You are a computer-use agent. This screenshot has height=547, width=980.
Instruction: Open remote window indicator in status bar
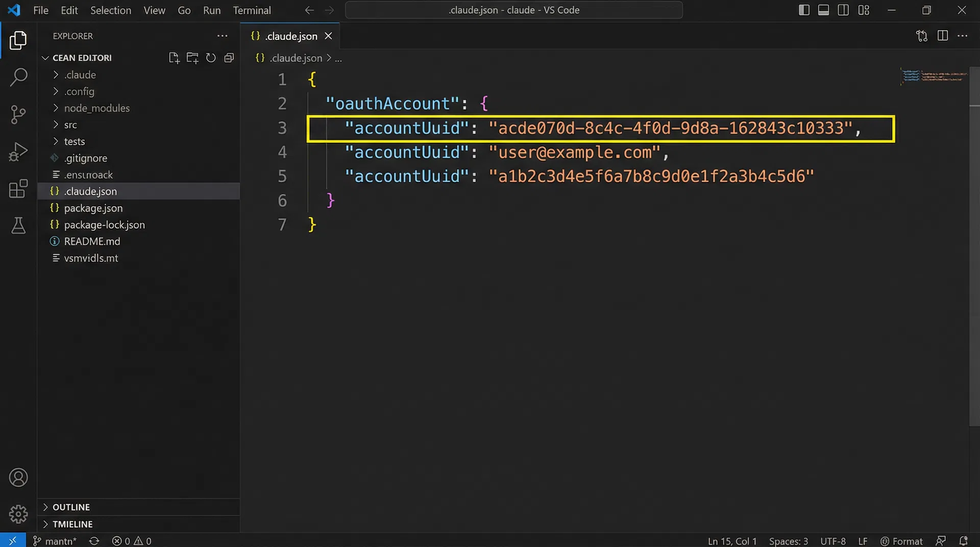point(13,540)
